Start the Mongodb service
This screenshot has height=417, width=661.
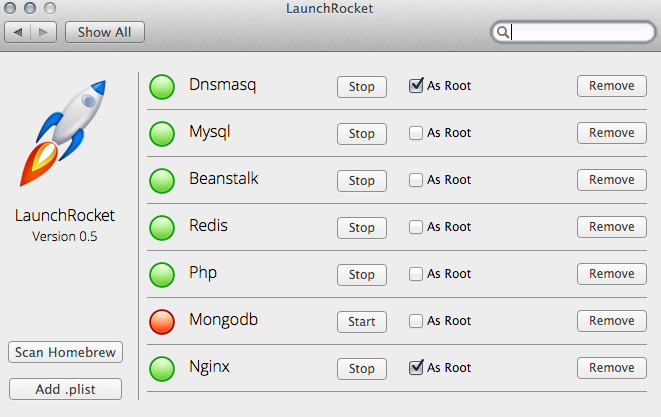coord(361,321)
